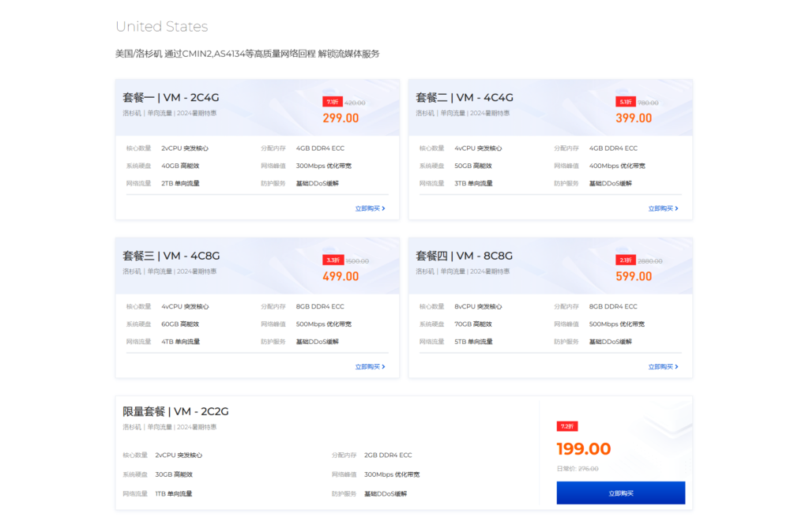Click 2GB DDR4 ECC memory in 限量套餐
This screenshot has height=532, width=809.
tap(388, 455)
